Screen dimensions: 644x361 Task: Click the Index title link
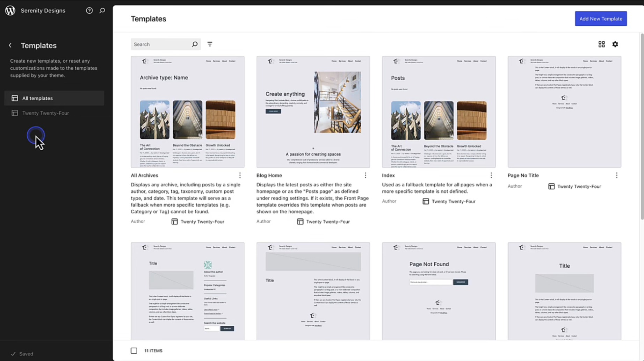coord(388,175)
